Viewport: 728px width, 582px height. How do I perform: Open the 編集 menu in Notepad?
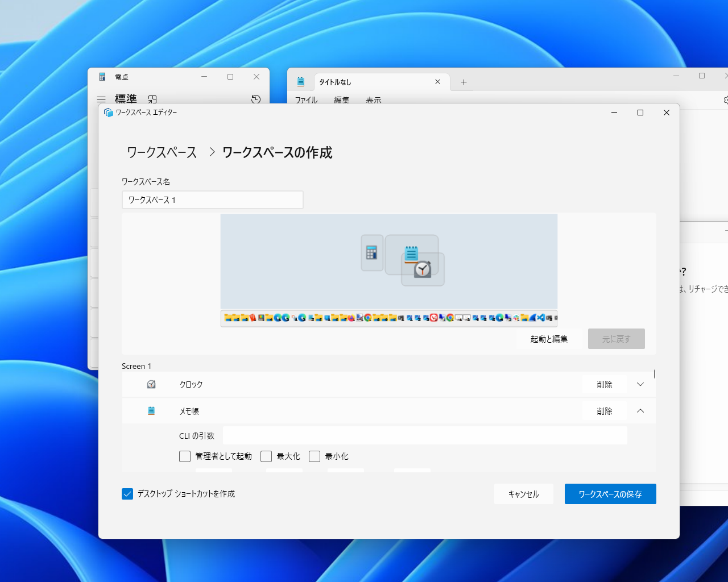pos(341,100)
